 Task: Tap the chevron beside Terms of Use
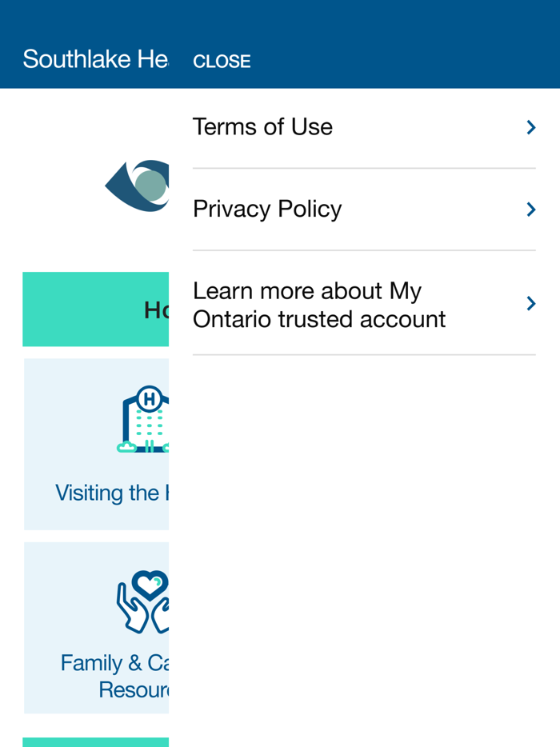(x=531, y=127)
